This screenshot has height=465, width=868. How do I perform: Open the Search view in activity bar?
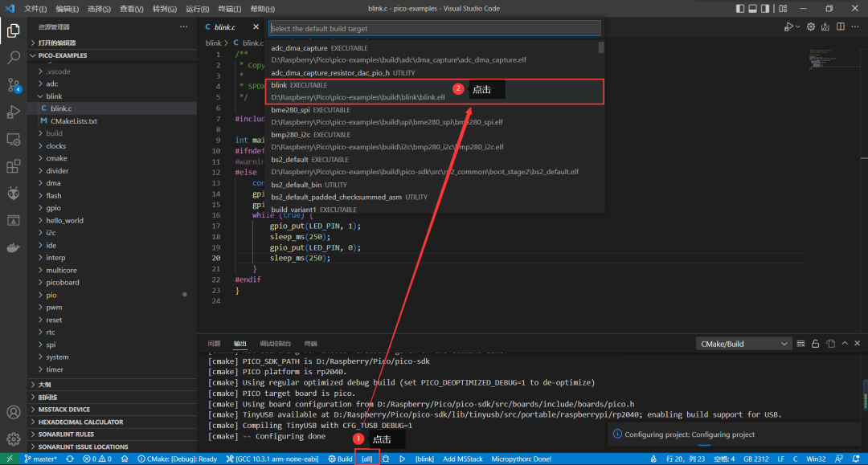(x=14, y=58)
